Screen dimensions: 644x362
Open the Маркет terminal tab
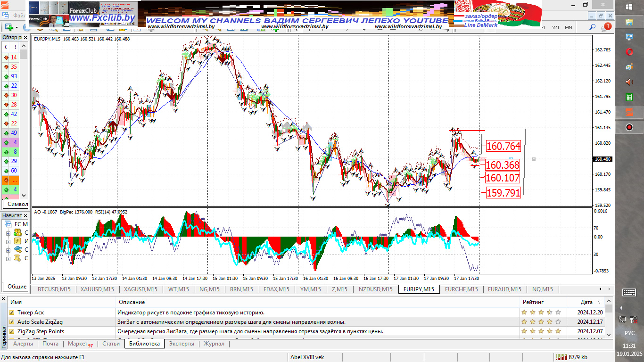pos(80,344)
